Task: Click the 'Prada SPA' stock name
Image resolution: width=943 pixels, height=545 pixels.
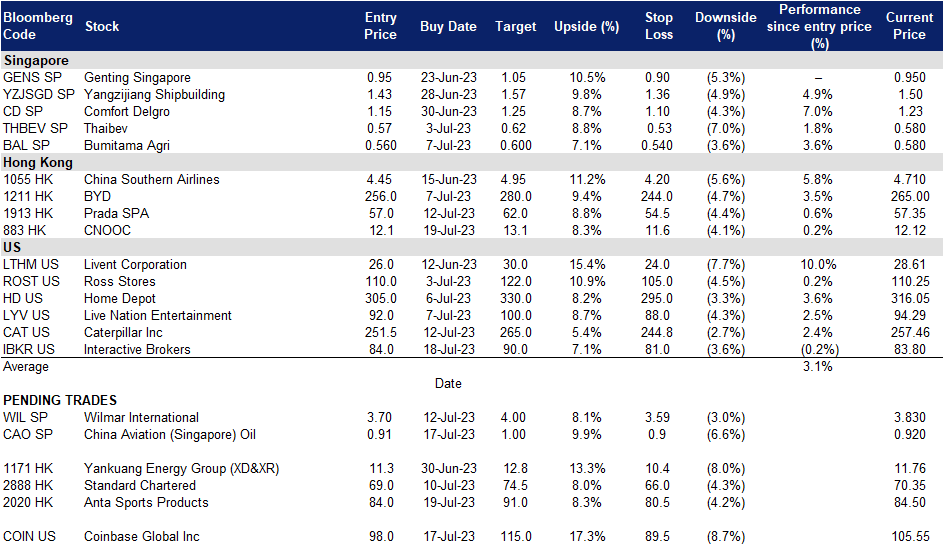Action: [x=117, y=214]
